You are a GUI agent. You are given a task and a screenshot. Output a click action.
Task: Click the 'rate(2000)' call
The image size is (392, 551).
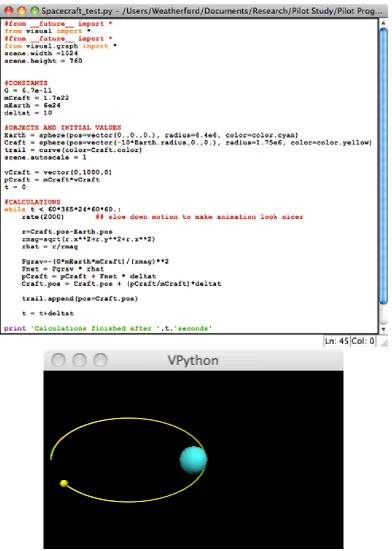point(43,217)
